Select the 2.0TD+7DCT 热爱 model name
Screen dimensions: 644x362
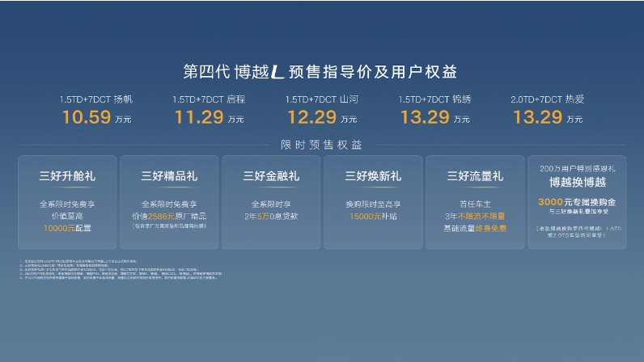pyautogui.click(x=548, y=99)
